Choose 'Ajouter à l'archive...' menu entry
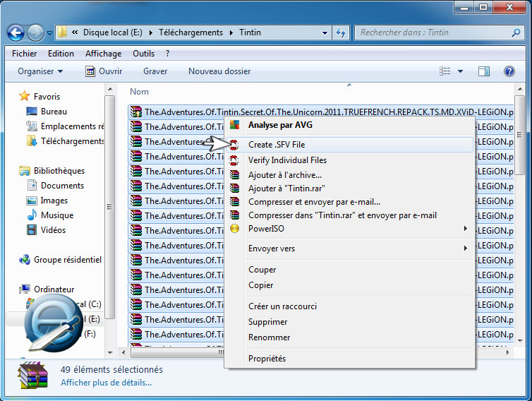Viewport: 532px width, 401px height. 349,175
